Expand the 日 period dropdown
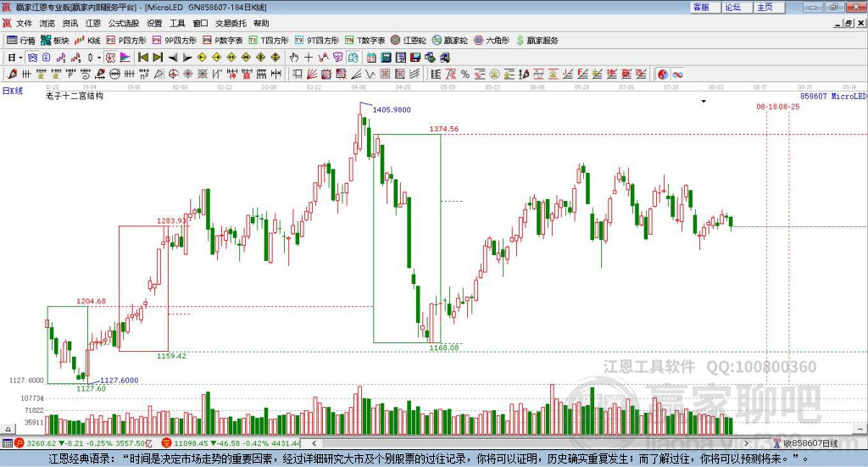Viewport: 868px width, 467px height. pyautogui.click(x=20, y=58)
